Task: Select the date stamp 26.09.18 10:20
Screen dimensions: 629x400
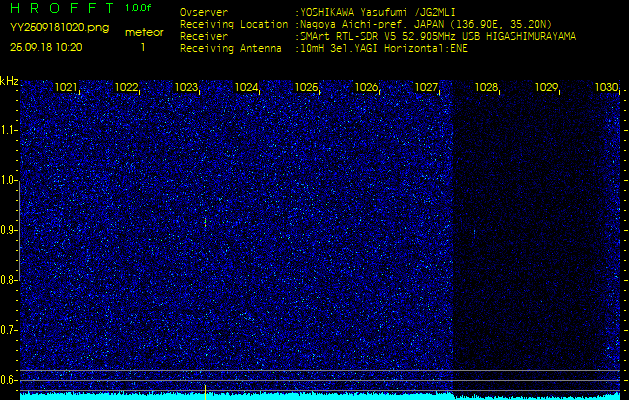Action: pos(46,47)
